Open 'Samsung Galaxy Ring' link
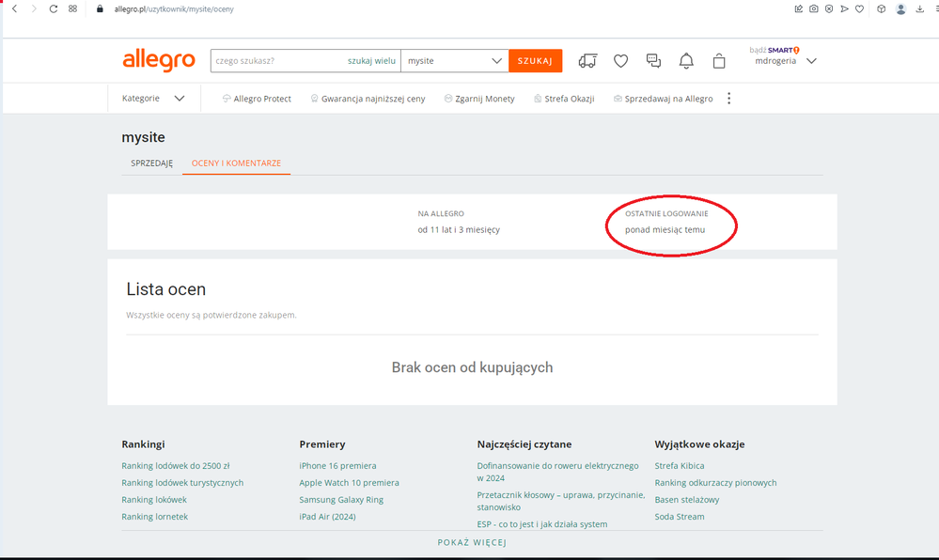Image resolution: width=939 pixels, height=560 pixels. tap(341, 500)
